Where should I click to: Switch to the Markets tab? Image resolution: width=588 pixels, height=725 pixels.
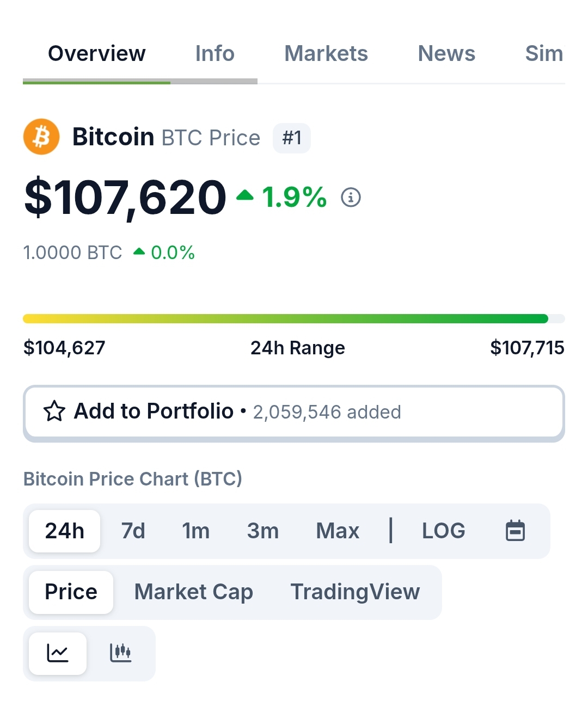pyautogui.click(x=326, y=54)
